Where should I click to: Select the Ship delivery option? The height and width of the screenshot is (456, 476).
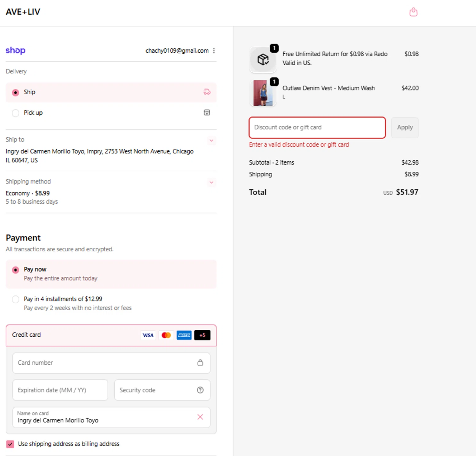111,92
